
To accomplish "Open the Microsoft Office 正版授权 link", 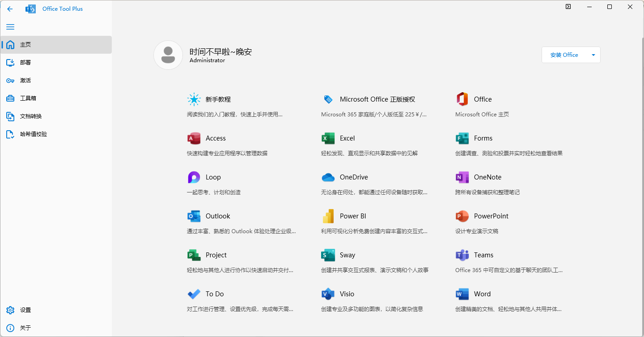I will 377,99.
